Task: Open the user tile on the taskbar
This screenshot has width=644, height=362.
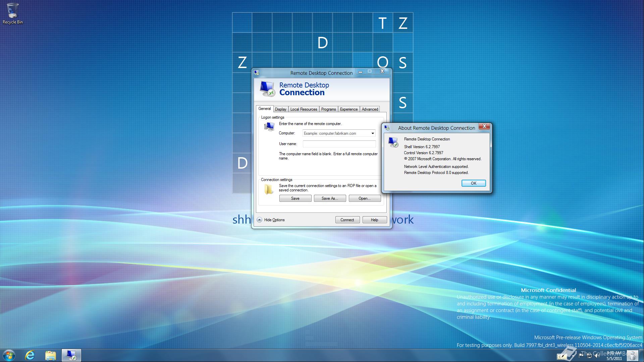Action: tap(632, 355)
